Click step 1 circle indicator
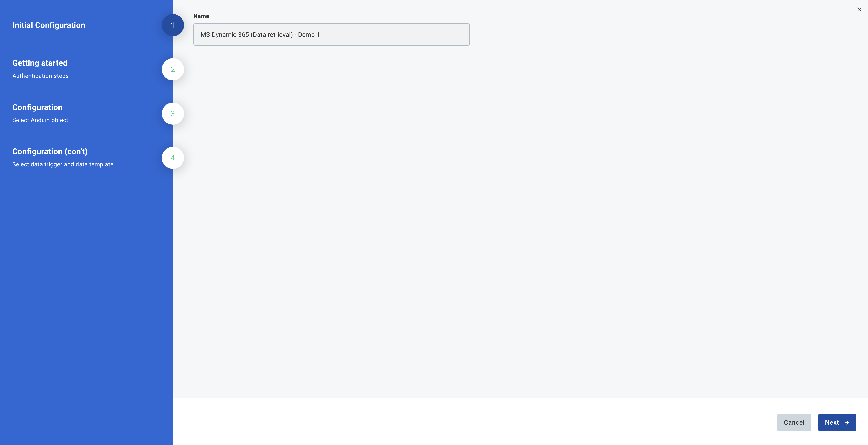 click(x=172, y=25)
